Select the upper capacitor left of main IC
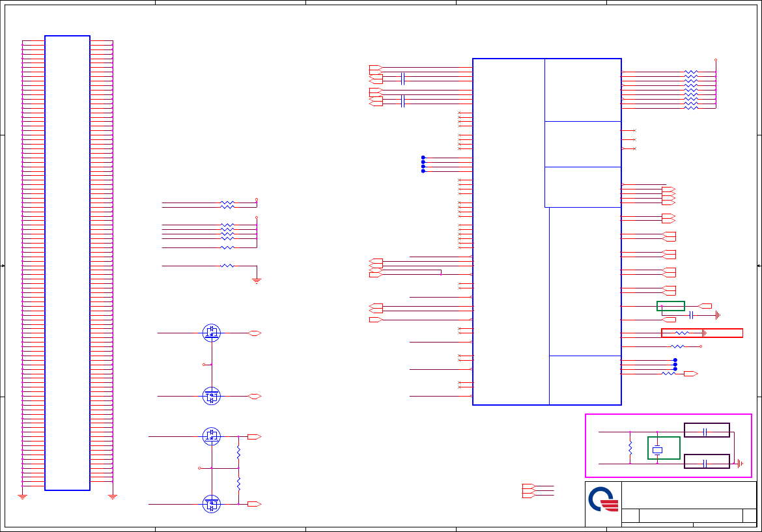The height and width of the screenshot is (532, 762). [x=402, y=79]
